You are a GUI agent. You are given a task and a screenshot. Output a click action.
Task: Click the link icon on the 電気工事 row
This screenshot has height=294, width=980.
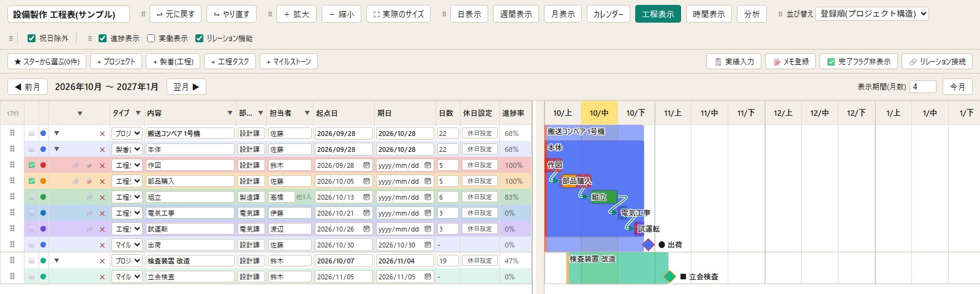click(x=89, y=213)
